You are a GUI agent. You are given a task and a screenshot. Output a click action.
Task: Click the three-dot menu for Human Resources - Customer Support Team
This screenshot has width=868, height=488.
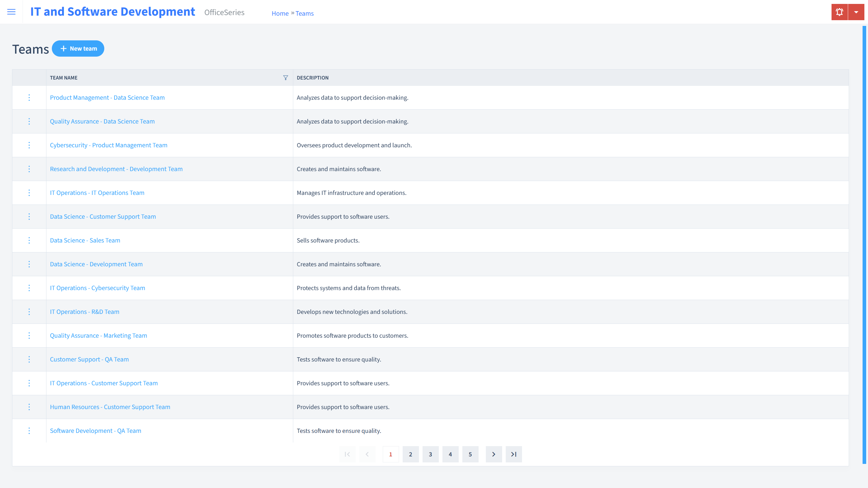point(29,407)
